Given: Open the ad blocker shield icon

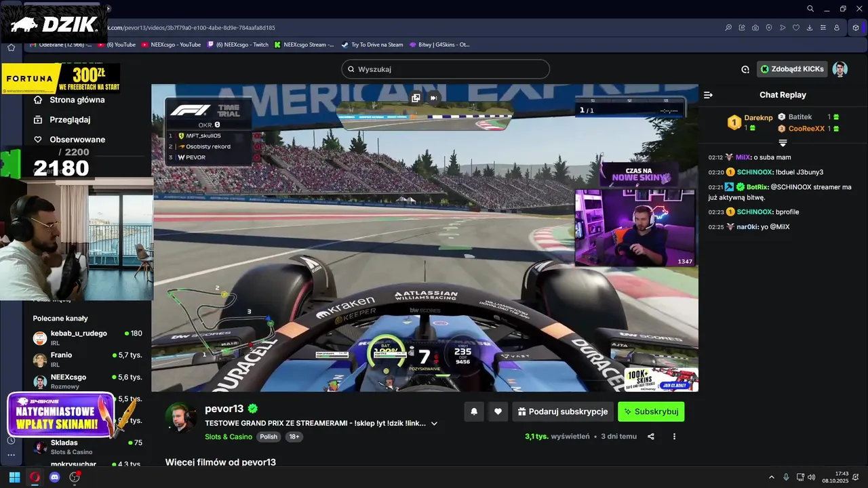Looking at the screenshot, I should pyautogui.click(x=769, y=28).
